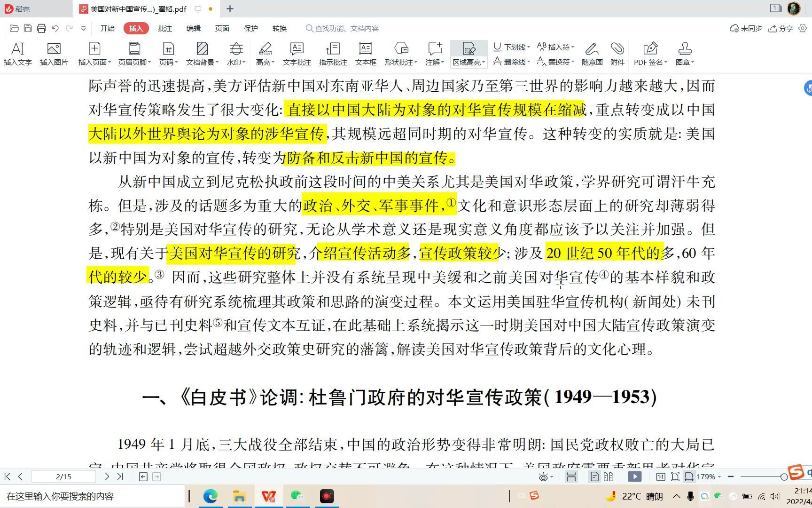Toggle single page view
Viewport: 812px width, 508px height.
point(594,477)
